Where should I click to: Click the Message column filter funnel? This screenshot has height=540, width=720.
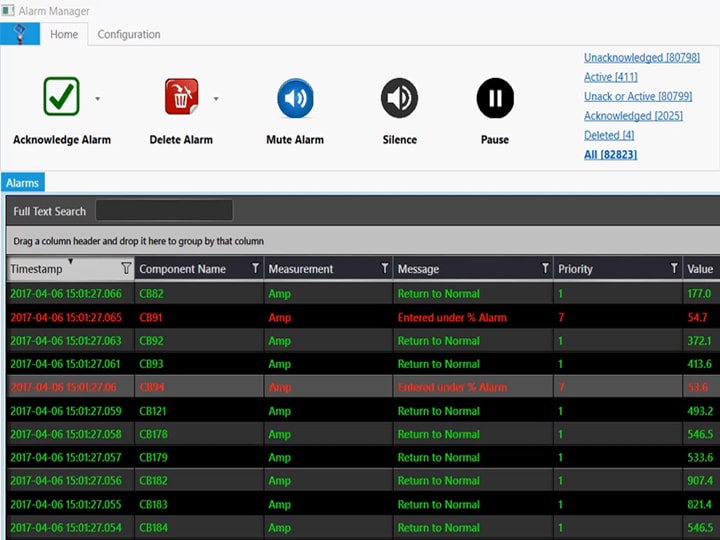pyautogui.click(x=545, y=268)
